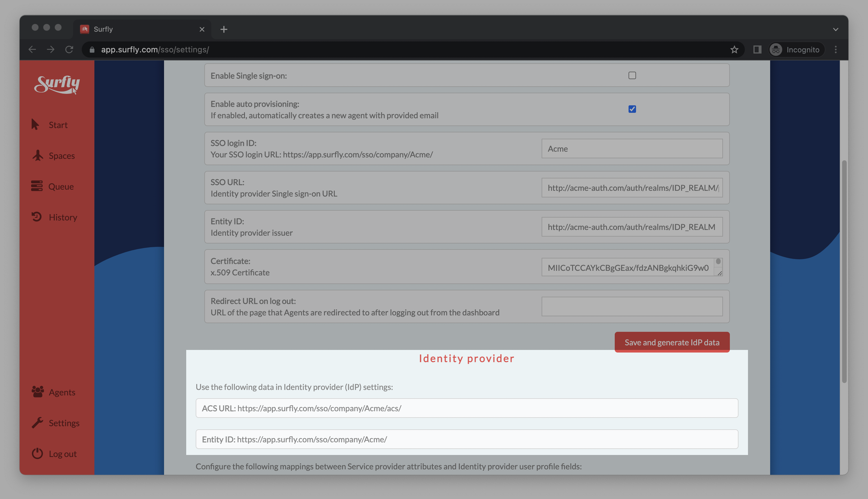Open History using the clock-arrow icon
The height and width of the screenshot is (499, 868).
point(37,217)
